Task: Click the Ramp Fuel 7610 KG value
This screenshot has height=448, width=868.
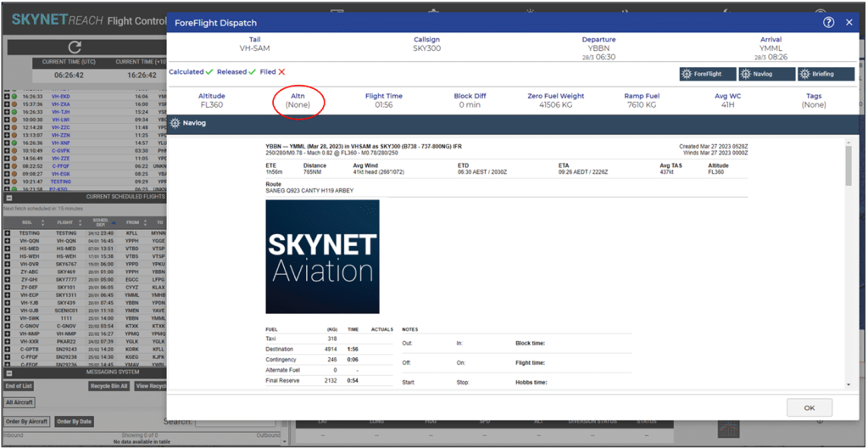Action: [643, 105]
